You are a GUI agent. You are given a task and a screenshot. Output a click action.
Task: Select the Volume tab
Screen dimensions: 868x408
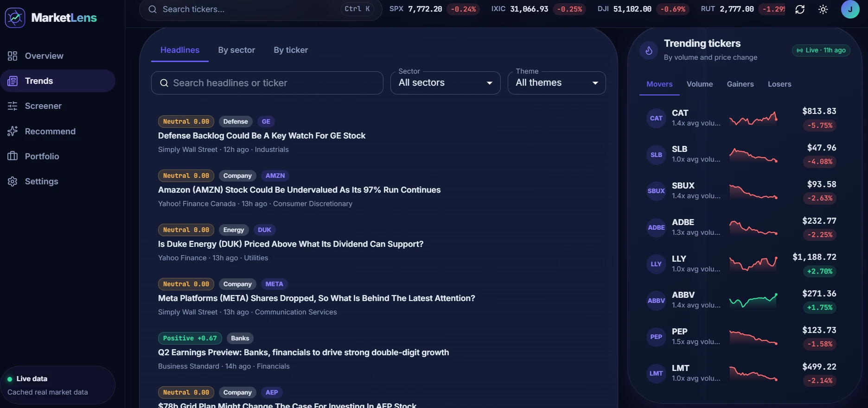pos(700,84)
